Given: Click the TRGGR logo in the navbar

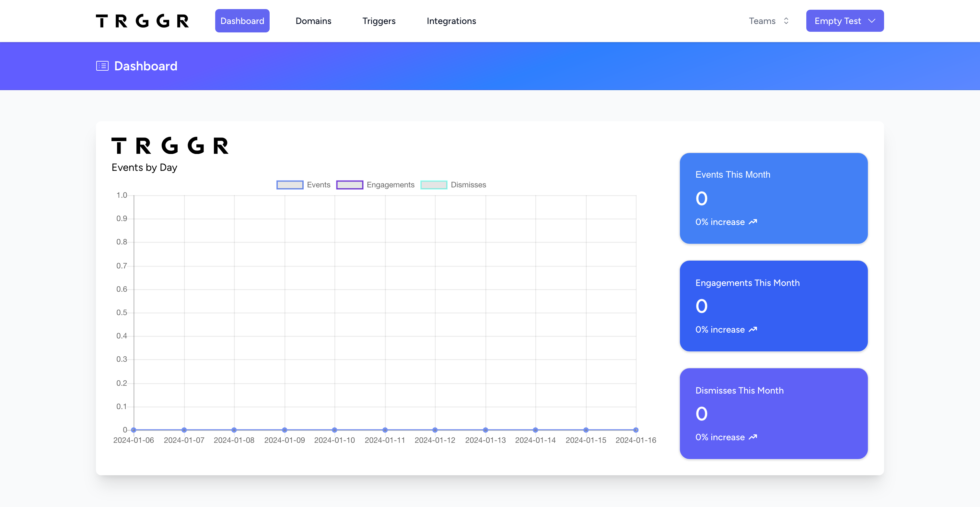Looking at the screenshot, I should 142,21.
